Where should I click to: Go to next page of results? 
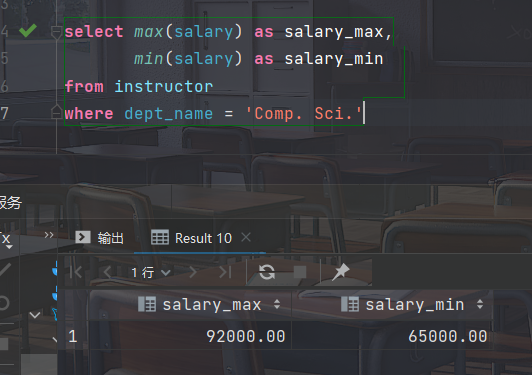point(193,272)
